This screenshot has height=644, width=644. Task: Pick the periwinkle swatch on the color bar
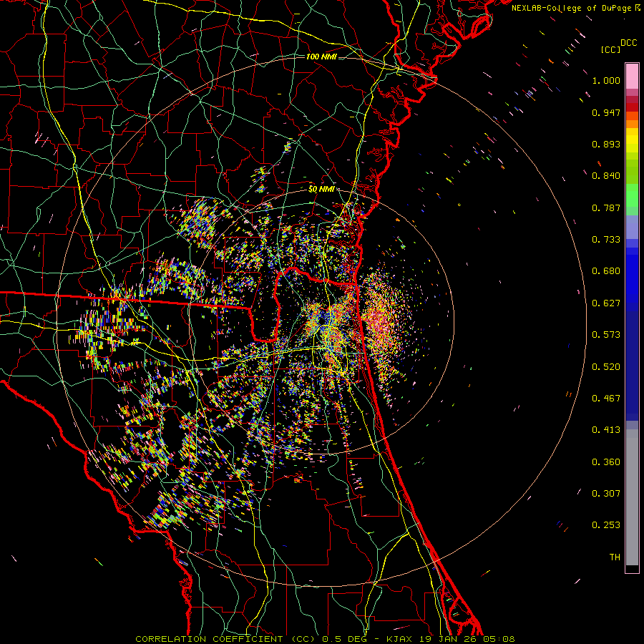(x=632, y=228)
